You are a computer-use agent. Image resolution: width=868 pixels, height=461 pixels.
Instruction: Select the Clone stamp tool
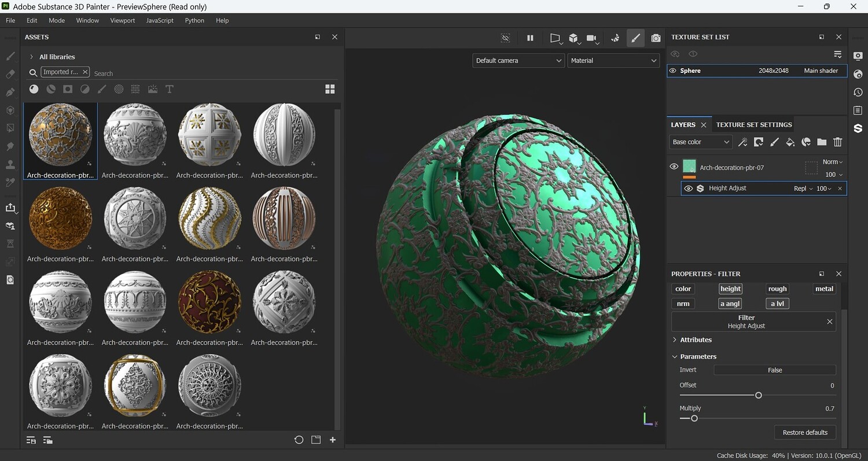coord(10,164)
